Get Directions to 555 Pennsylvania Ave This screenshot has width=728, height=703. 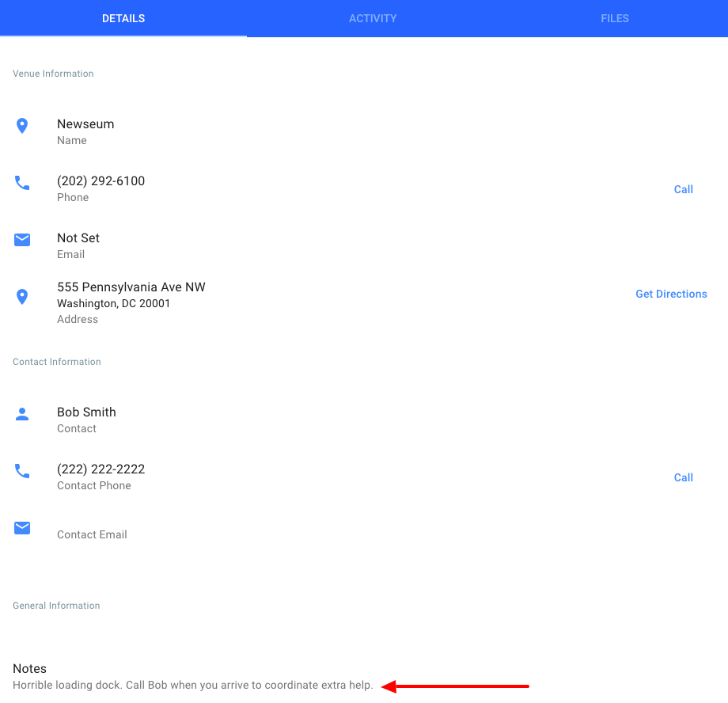671,294
